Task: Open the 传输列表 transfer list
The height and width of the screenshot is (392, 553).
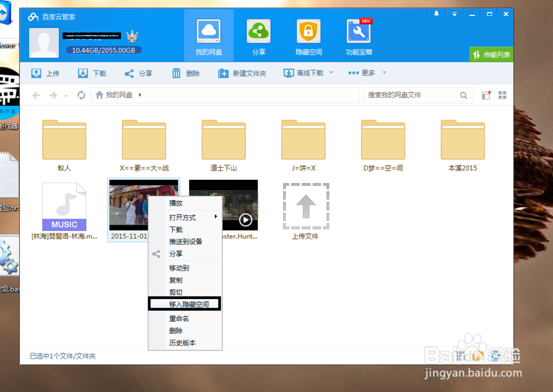Action: coord(491,54)
